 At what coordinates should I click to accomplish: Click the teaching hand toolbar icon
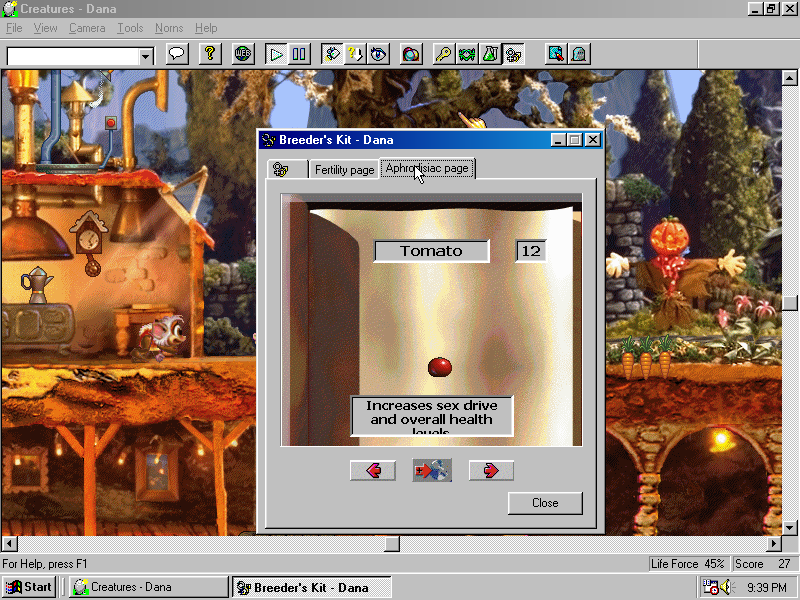(332, 54)
